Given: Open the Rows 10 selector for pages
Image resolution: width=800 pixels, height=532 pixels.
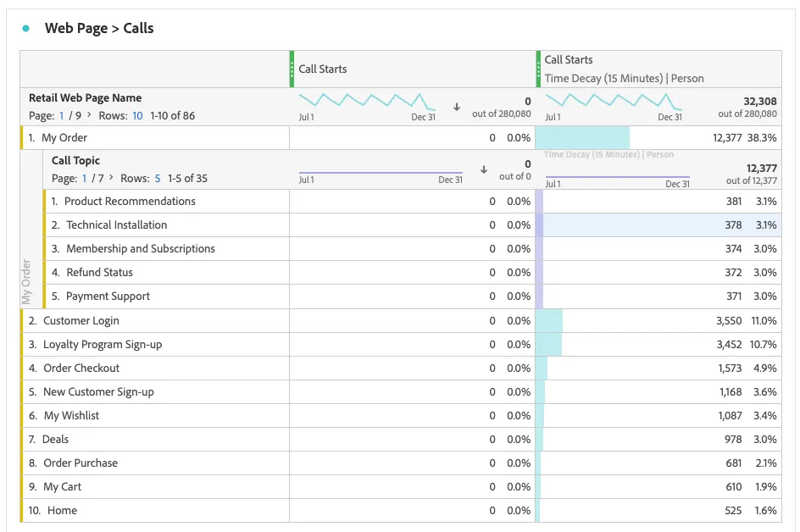Looking at the screenshot, I should (x=137, y=116).
